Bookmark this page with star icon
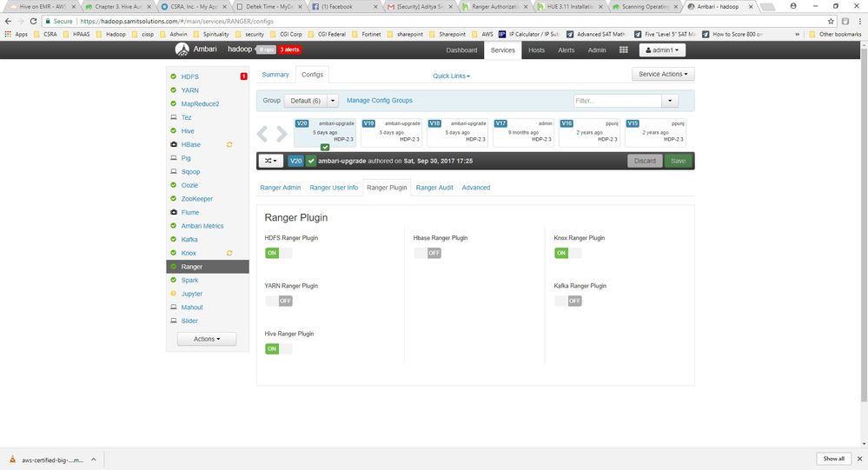868x470 pixels. click(x=831, y=21)
